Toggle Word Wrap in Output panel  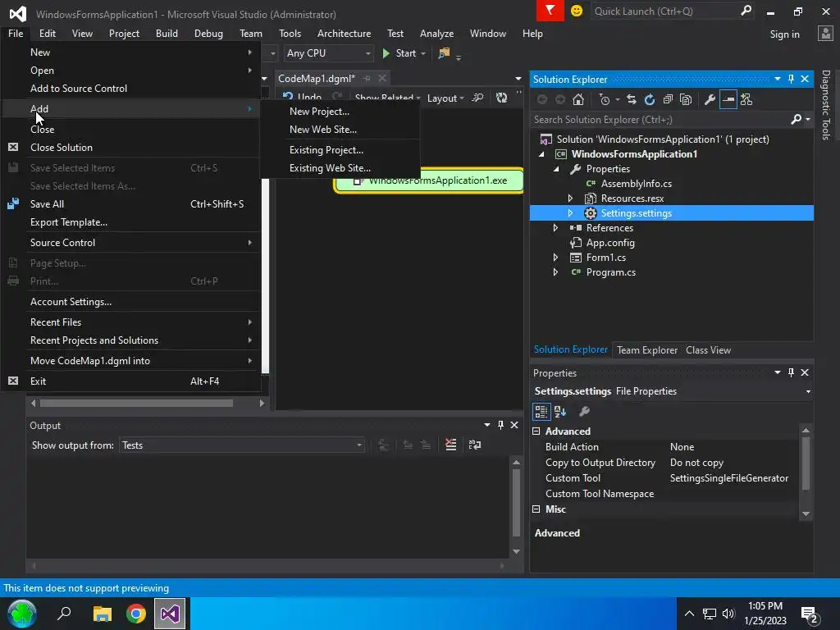[475, 445]
